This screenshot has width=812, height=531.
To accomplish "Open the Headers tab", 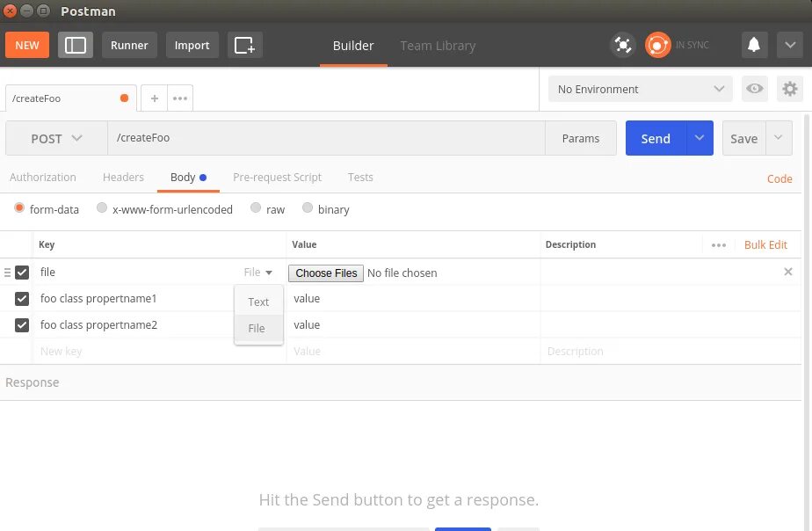I will pos(123,178).
